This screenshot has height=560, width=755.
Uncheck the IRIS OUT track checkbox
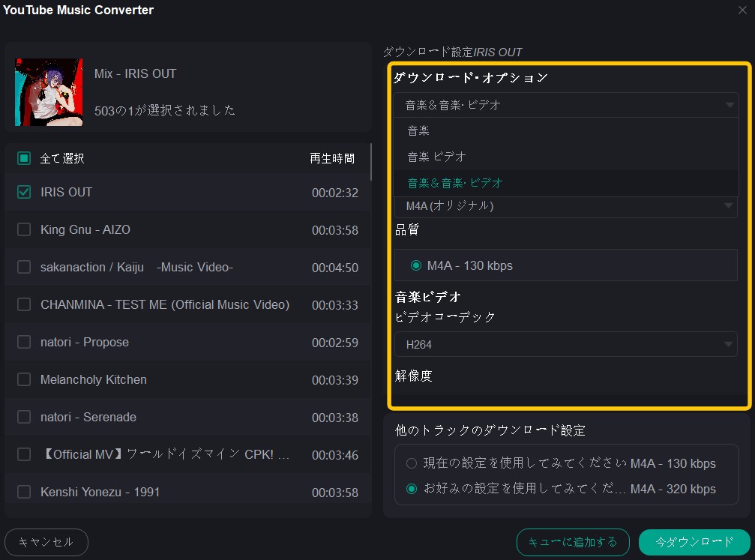pos(23,192)
